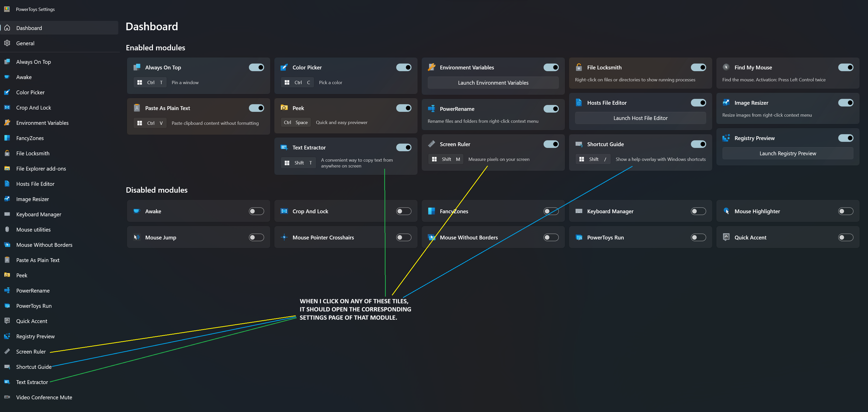Select the Awake icon in the sidebar
Image resolution: width=868 pixels, height=412 pixels.
[x=7, y=77]
